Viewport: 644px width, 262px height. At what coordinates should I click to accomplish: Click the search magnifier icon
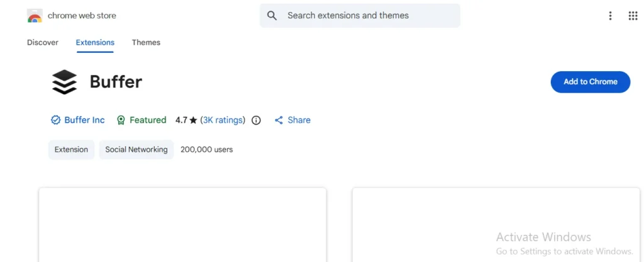pos(272,16)
